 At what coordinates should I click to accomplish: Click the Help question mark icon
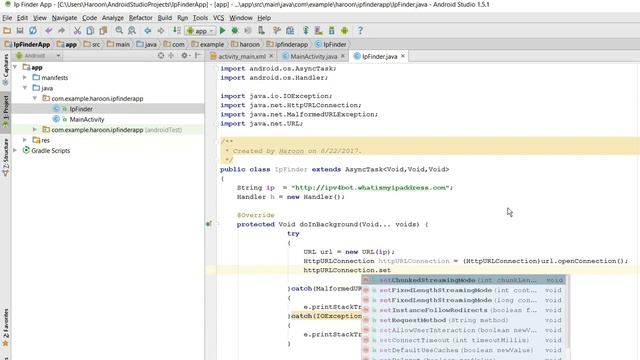pos(360,31)
